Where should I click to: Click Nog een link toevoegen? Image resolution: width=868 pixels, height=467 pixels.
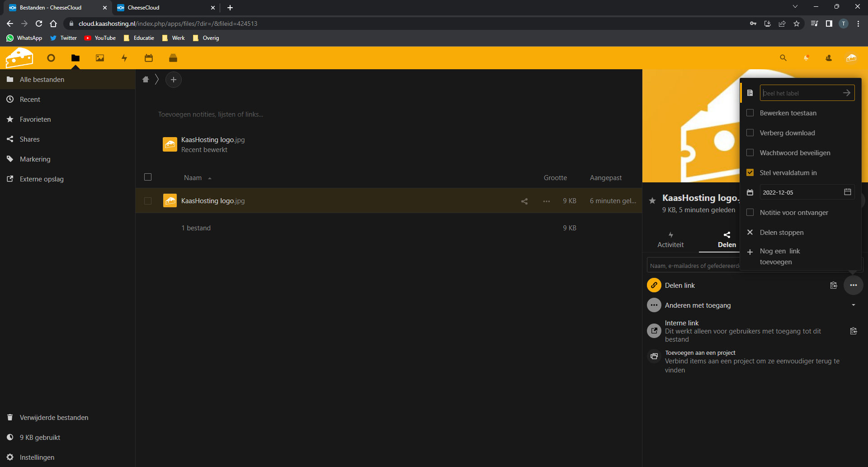(x=779, y=257)
